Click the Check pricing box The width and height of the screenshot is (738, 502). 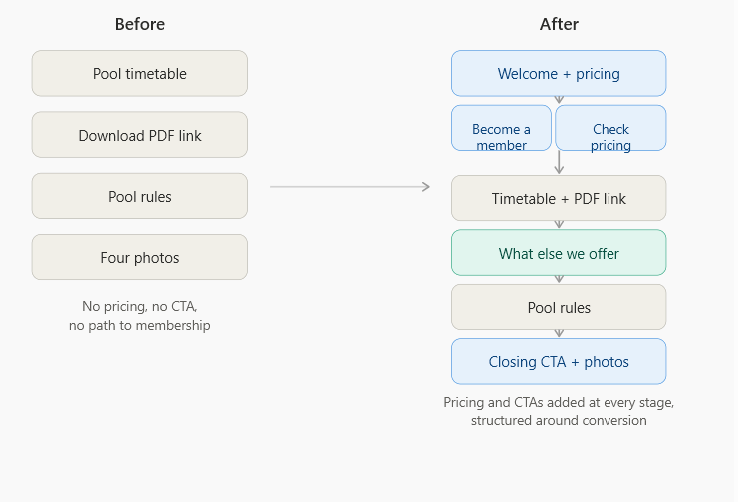[x=611, y=128]
